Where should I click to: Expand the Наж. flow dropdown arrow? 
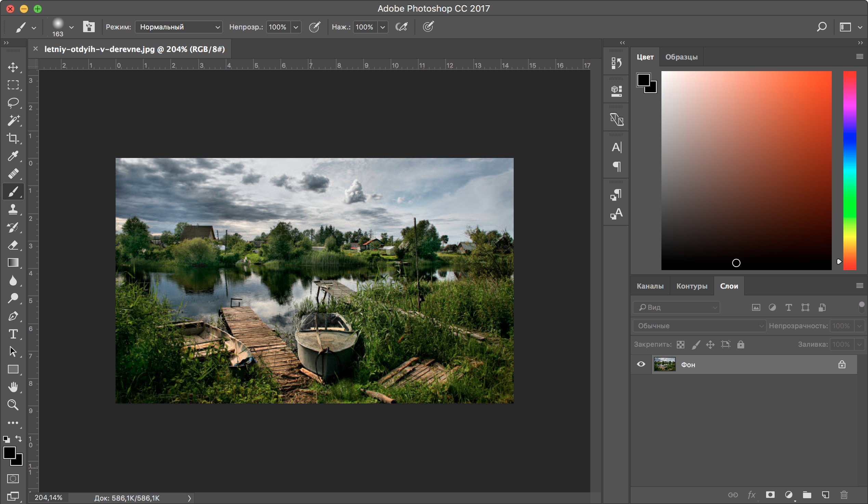click(382, 27)
